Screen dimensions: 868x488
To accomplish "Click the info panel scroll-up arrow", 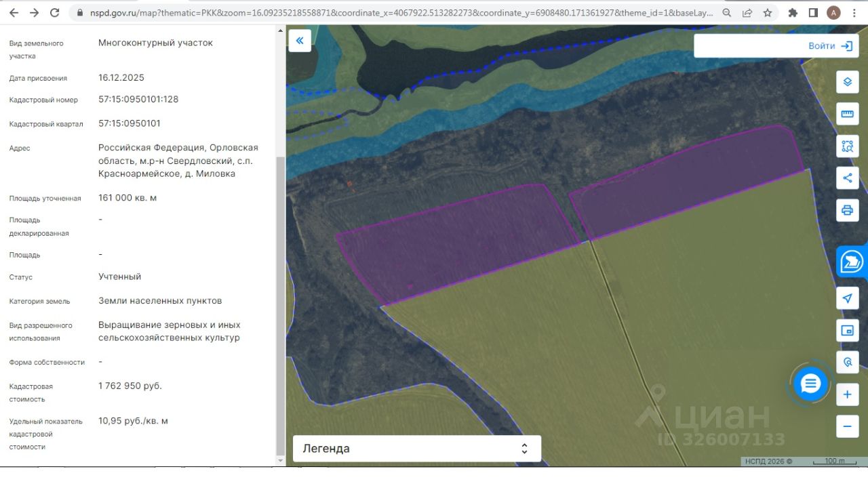I will click(x=281, y=30).
